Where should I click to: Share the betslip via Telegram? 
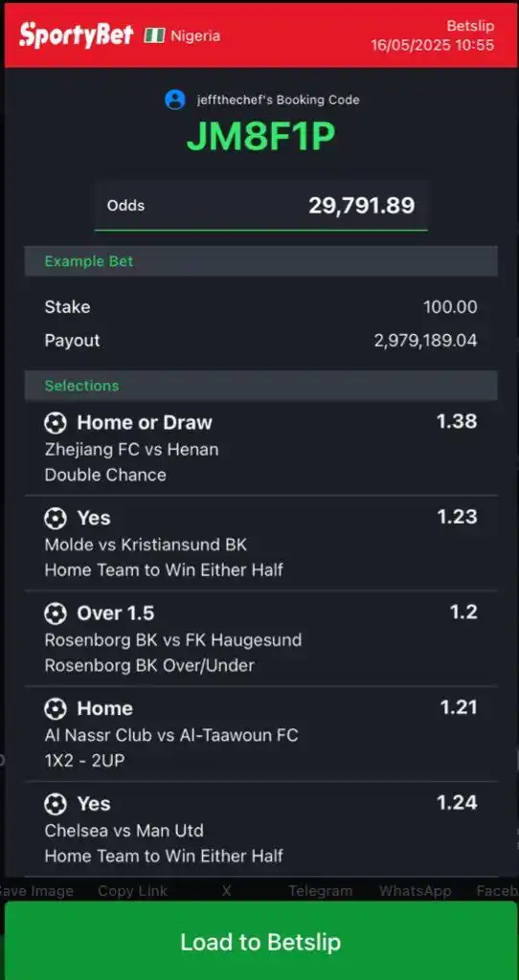(x=320, y=891)
